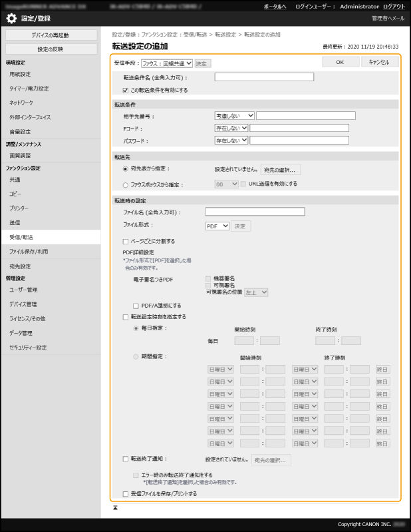Open the 受信手段 dropdown
411x532 pixels.
[x=166, y=63]
